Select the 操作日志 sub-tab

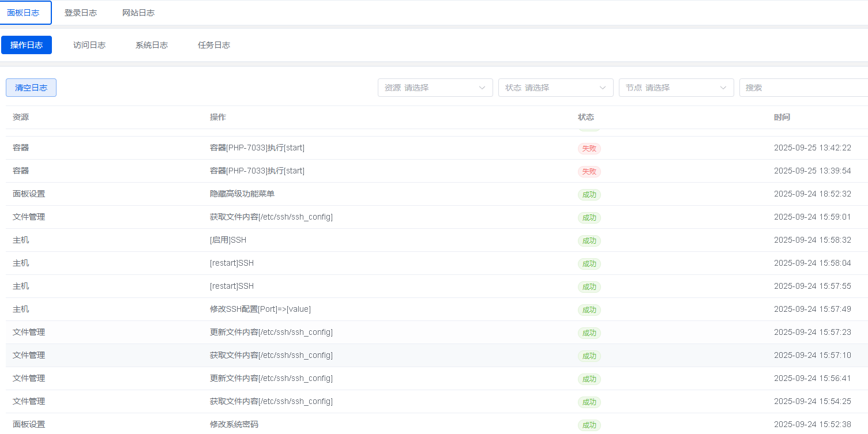pyautogui.click(x=27, y=45)
